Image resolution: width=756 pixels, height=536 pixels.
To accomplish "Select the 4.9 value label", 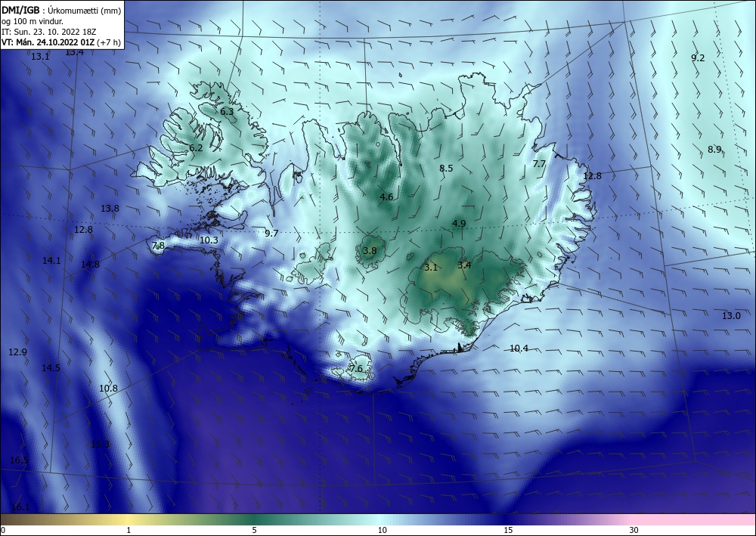I will pyautogui.click(x=459, y=223).
